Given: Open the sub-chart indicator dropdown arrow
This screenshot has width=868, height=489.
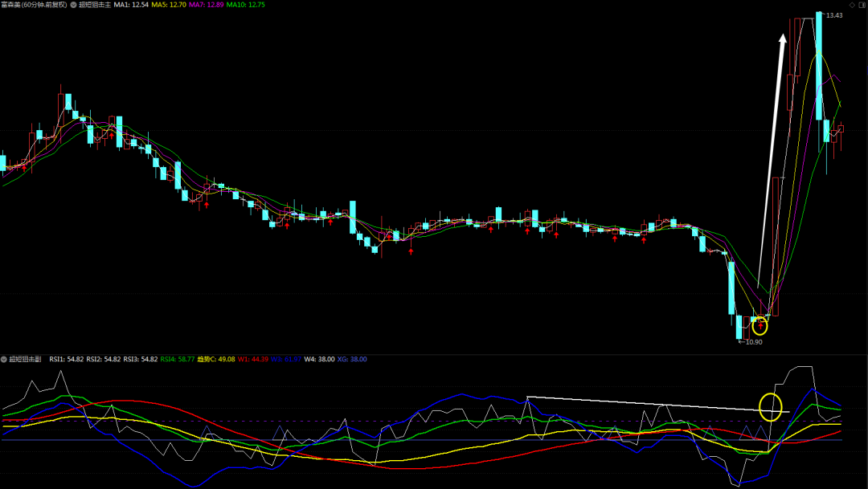Looking at the screenshot, I should pyautogui.click(x=3, y=360).
